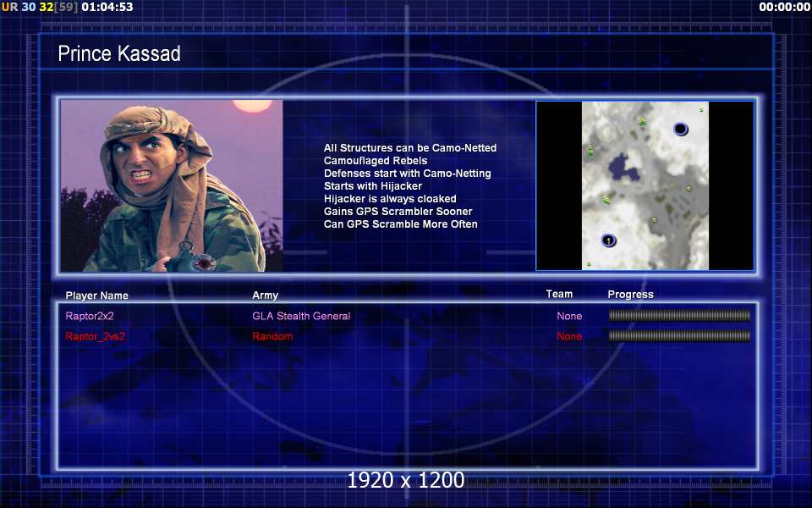Screen dimensions: 812x508
Task: Click the 'Army' column header
Action: pyautogui.click(x=265, y=295)
